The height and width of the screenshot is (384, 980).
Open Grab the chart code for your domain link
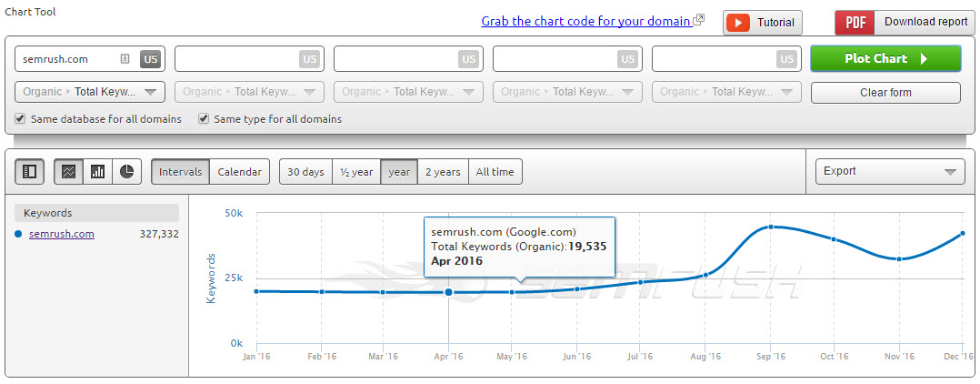tap(586, 21)
